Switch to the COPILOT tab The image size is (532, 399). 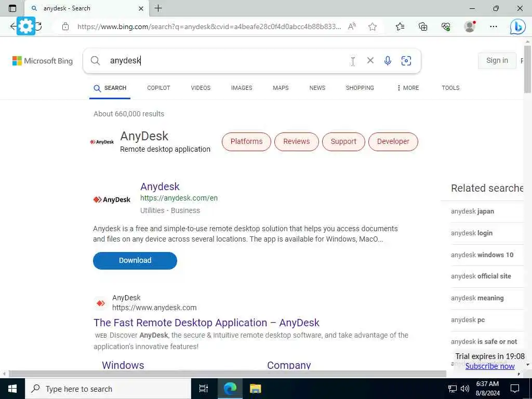click(x=158, y=88)
